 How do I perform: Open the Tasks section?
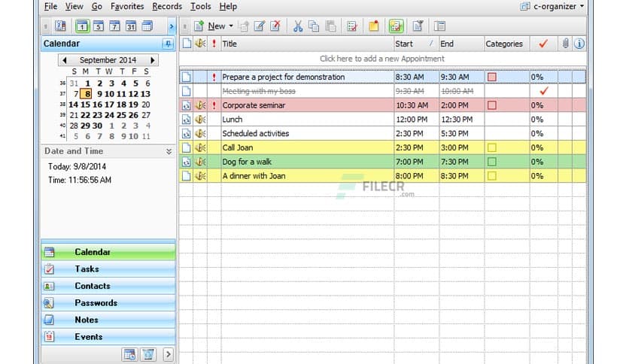[x=108, y=269]
